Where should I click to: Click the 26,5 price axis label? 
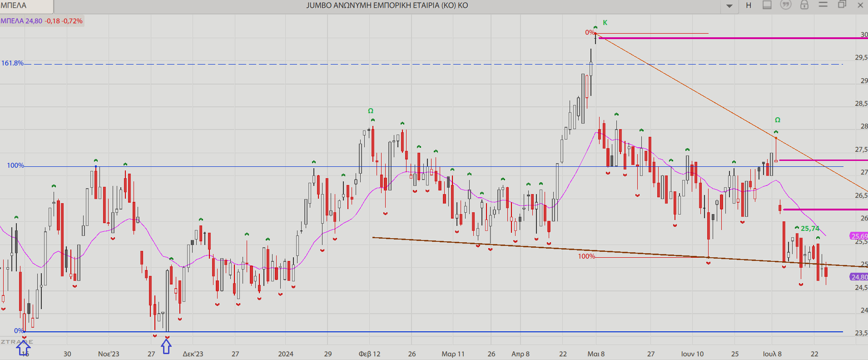click(x=861, y=195)
